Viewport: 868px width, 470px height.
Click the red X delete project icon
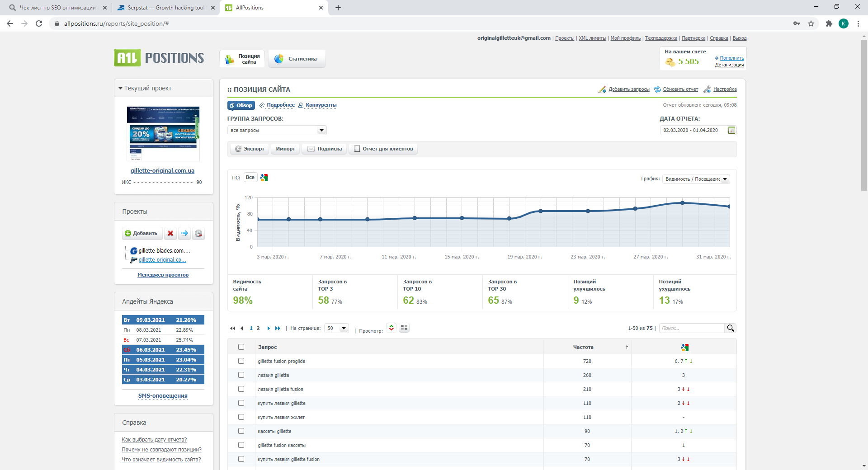tap(170, 233)
